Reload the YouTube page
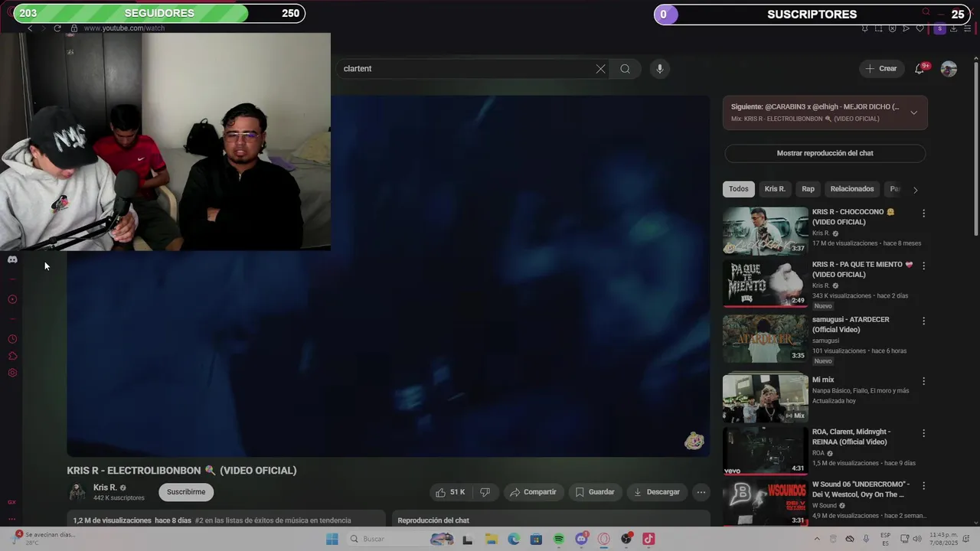The image size is (980, 551). coord(57,28)
